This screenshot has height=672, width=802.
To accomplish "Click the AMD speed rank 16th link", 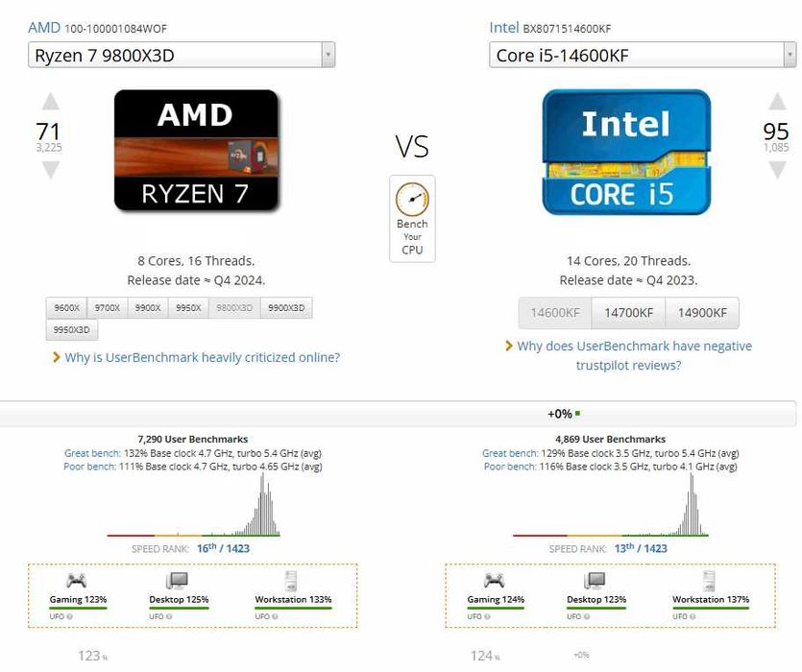I will [x=207, y=548].
